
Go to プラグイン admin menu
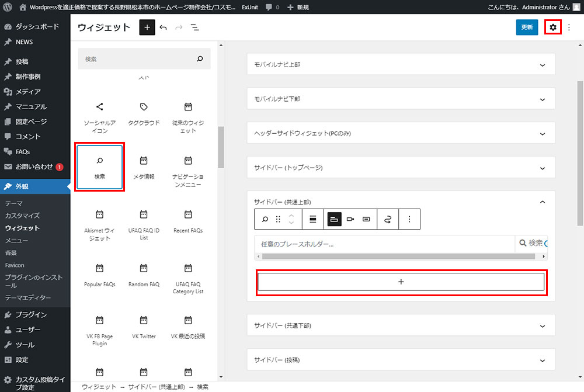(x=31, y=315)
